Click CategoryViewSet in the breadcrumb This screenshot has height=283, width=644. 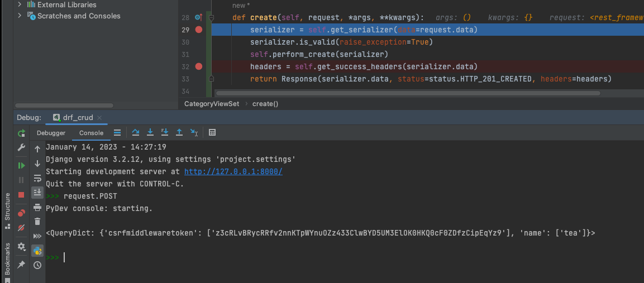coord(212,104)
